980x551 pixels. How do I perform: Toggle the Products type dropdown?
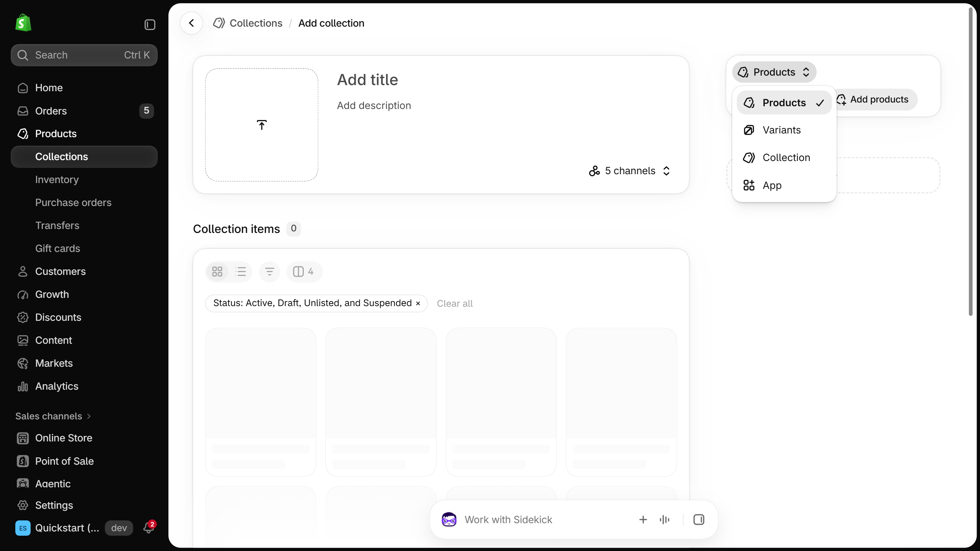pyautogui.click(x=774, y=72)
